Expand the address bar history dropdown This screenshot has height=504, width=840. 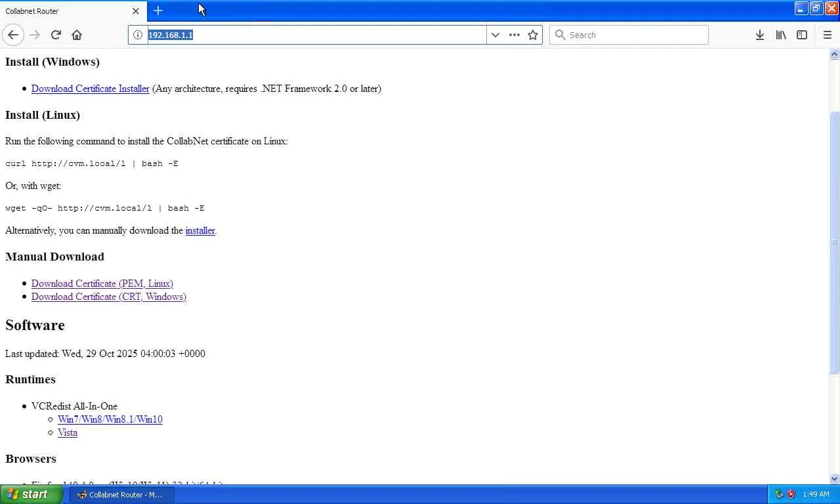495,35
